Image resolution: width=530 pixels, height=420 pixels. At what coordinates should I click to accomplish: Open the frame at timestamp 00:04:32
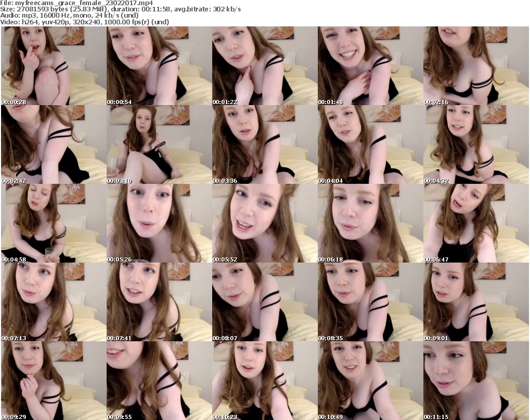tap(476, 144)
